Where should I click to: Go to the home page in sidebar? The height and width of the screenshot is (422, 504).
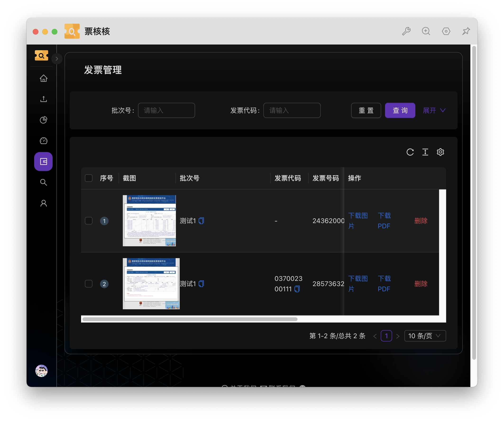pos(43,78)
